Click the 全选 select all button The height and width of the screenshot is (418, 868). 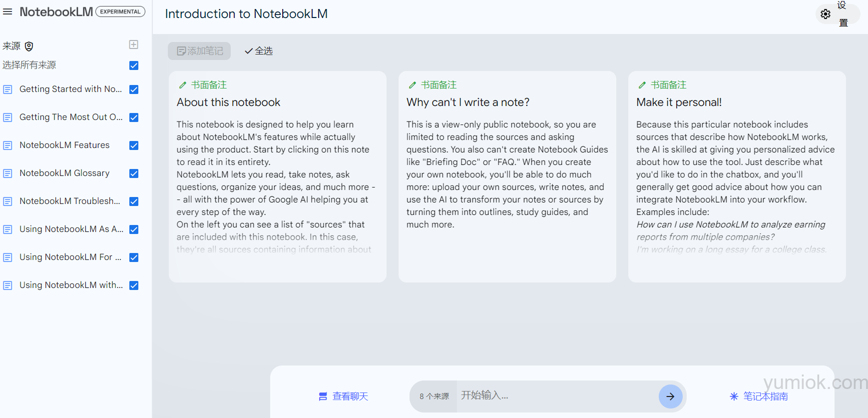click(x=259, y=51)
